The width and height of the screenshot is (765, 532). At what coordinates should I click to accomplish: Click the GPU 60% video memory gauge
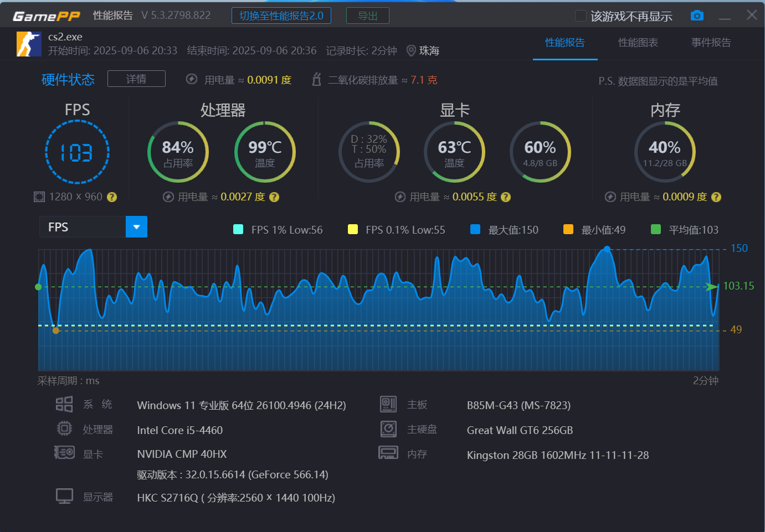point(540,152)
